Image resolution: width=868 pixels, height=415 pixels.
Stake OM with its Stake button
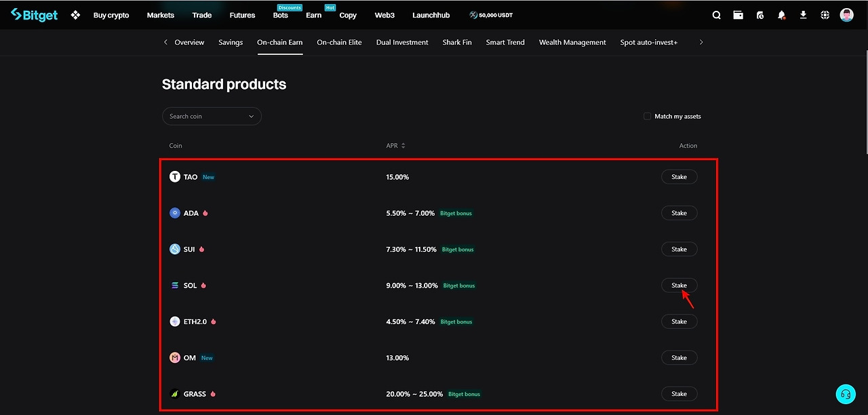[679, 357]
